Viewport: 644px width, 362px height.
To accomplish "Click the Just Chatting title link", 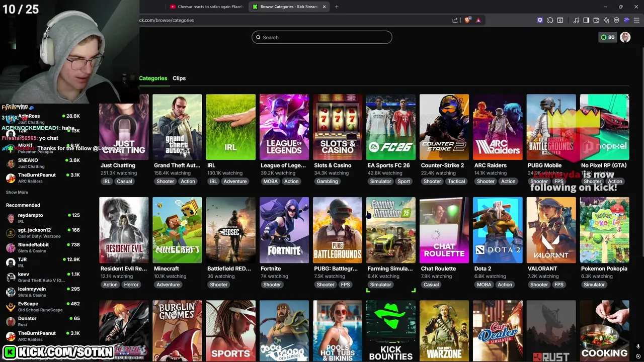I will [118, 165].
